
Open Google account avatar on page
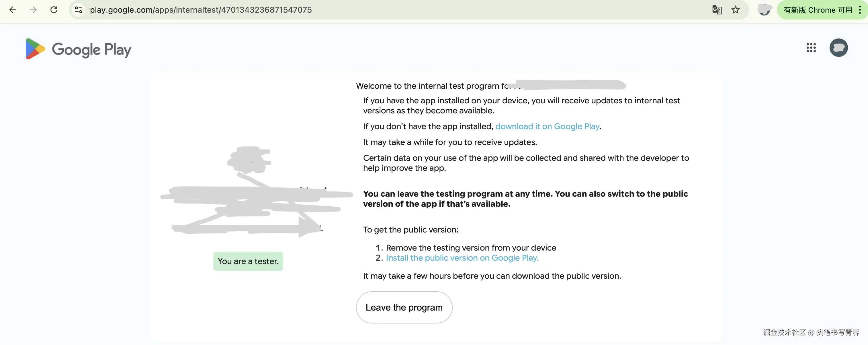[838, 48]
